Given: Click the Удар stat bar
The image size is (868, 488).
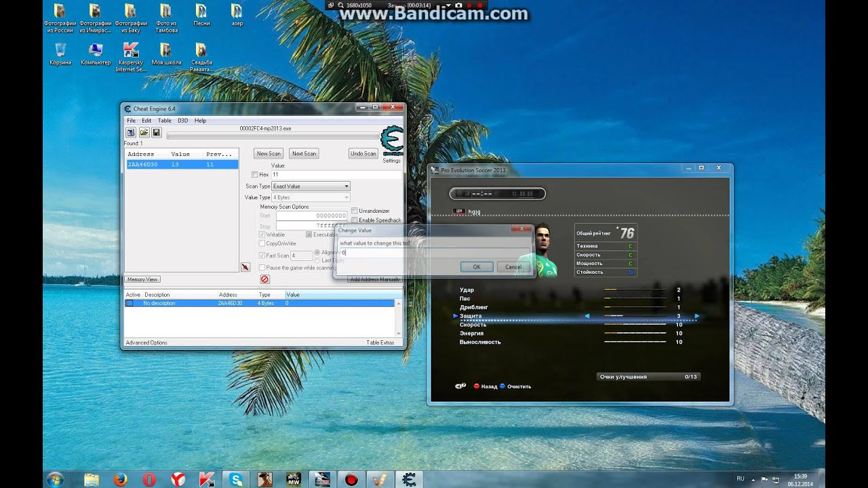Looking at the screenshot, I should [x=635, y=290].
